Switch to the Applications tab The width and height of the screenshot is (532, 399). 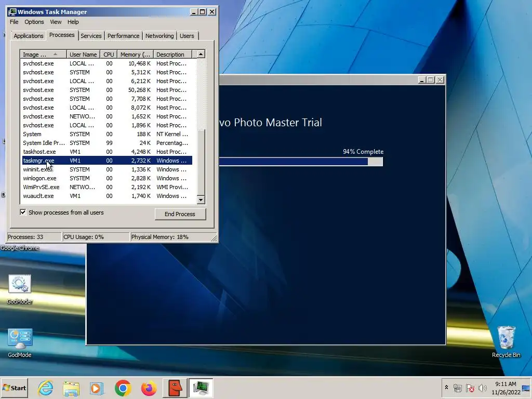(29, 36)
